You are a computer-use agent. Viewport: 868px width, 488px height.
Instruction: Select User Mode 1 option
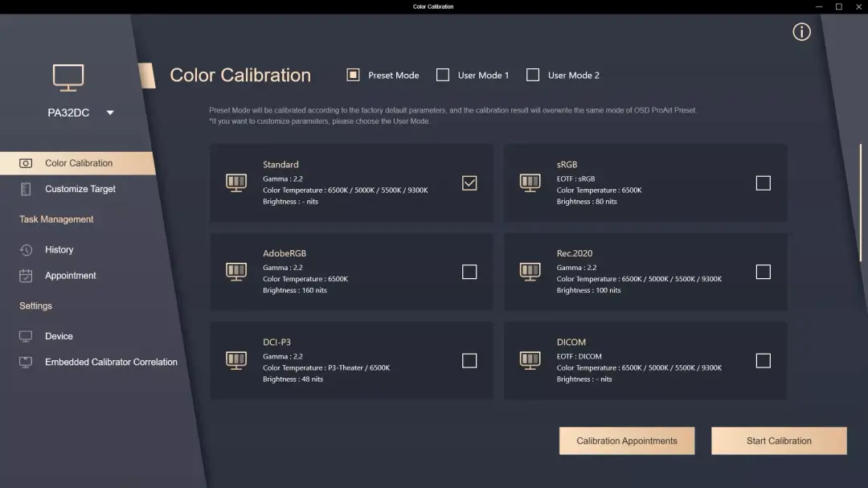[x=473, y=75]
